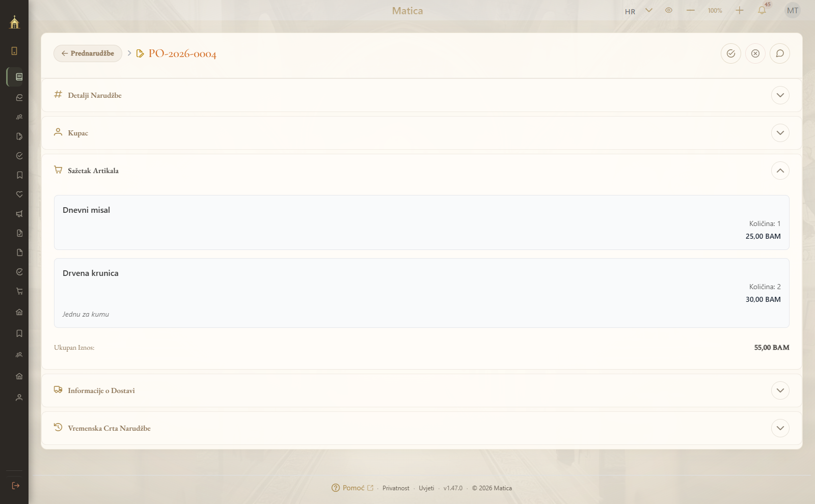Open the single user profile sidebar icon

[19, 398]
